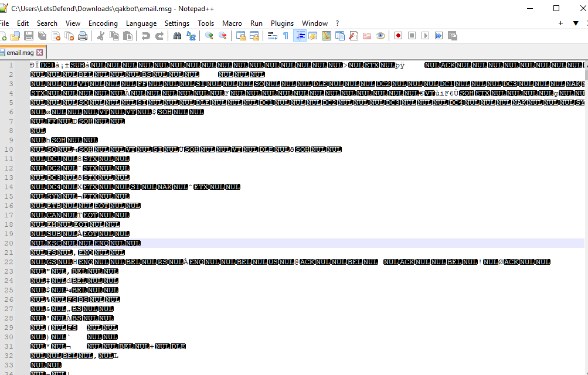Stop macro recording with the stop icon
The width and height of the screenshot is (588, 375).
pos(412,36)
